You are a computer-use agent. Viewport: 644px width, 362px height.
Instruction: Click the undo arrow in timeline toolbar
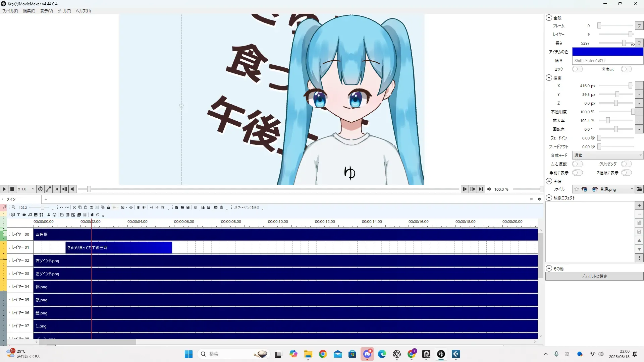click(x=61, y=207)
